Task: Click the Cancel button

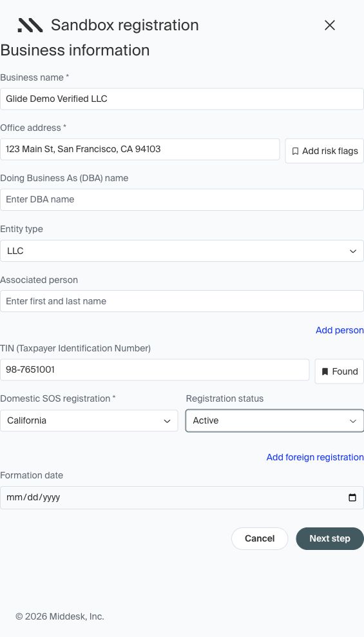Action: [260, 538]
